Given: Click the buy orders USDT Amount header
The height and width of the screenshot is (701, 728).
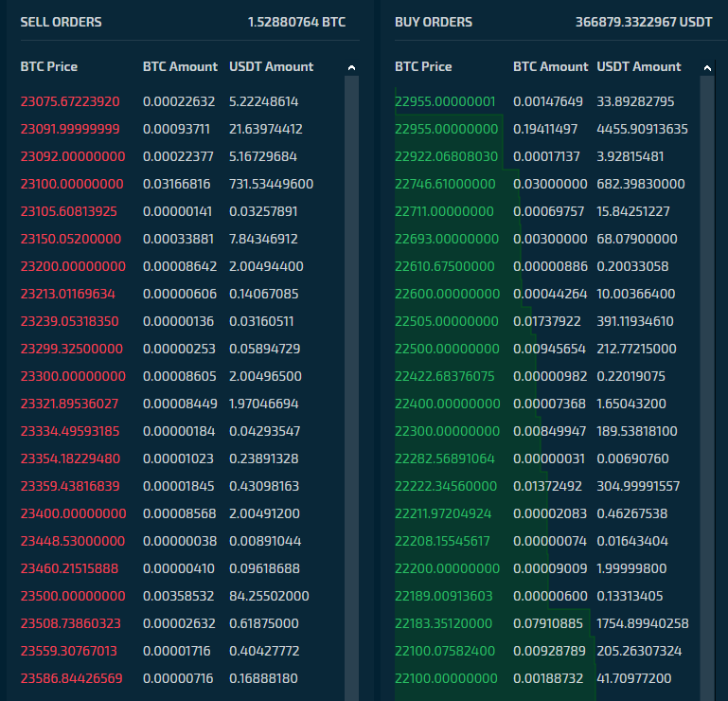Looking at the screenshot, I should [638, 66].
